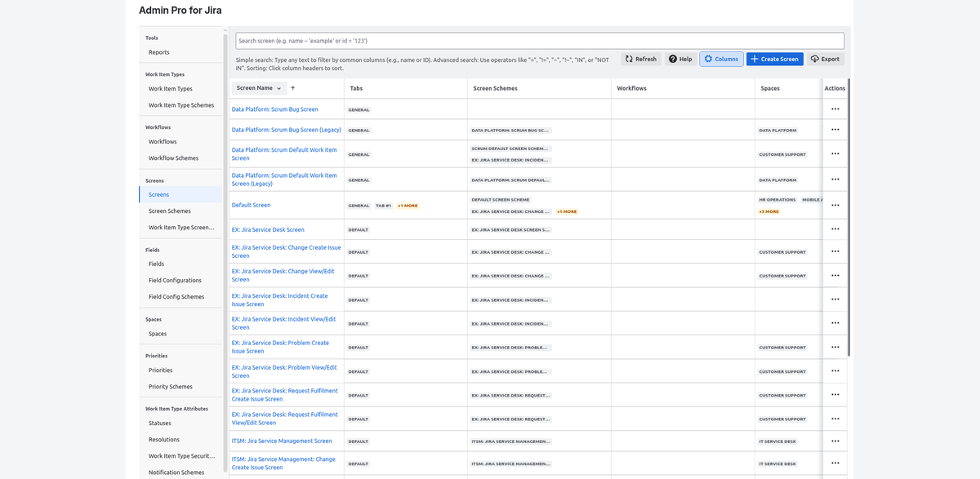Open Notification Schemes sidebar item
This screenshot has height=479, width=980.
click(x=176, y=472)
